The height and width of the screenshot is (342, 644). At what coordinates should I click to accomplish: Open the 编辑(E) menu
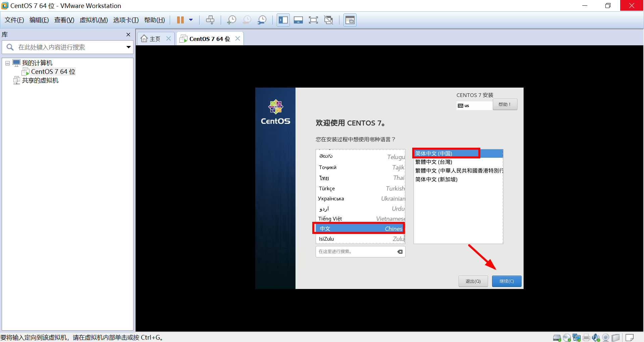39,20
